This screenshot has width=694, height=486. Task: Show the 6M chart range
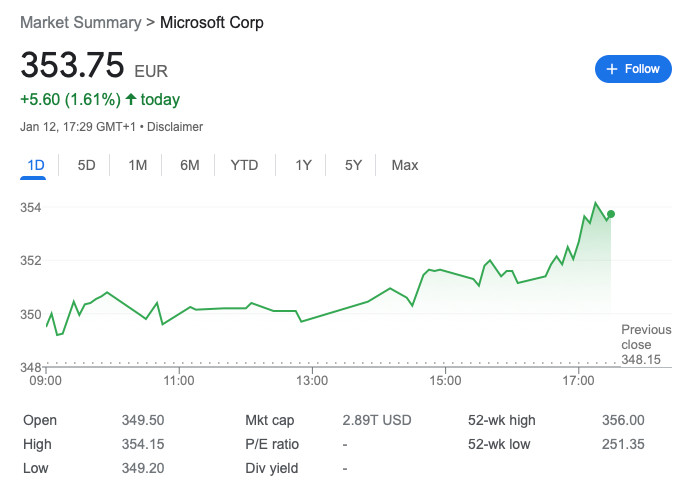(189, 166)
